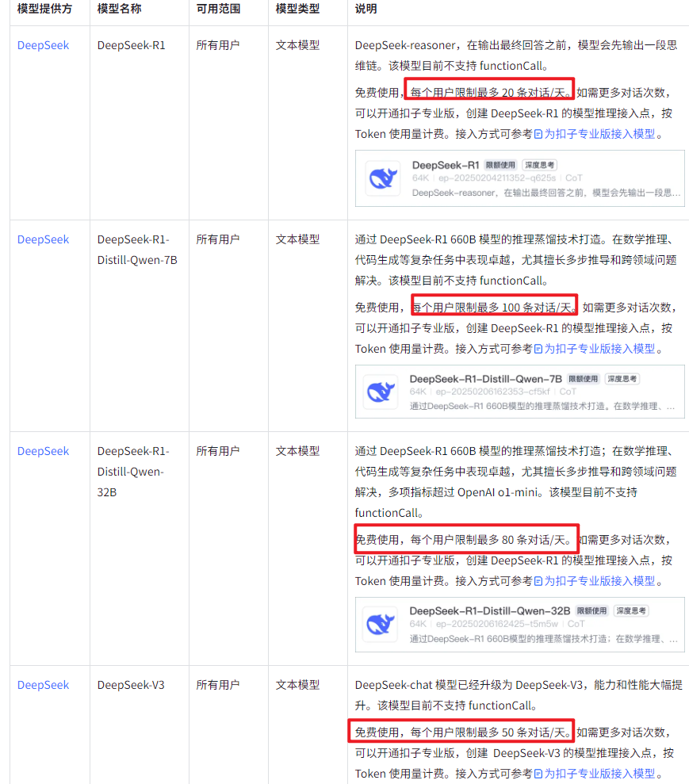Click 所有用户 cell in DeepSeek-R1 row
The width and height of the screenshot is (689, 784).
(x=218, y=45)
